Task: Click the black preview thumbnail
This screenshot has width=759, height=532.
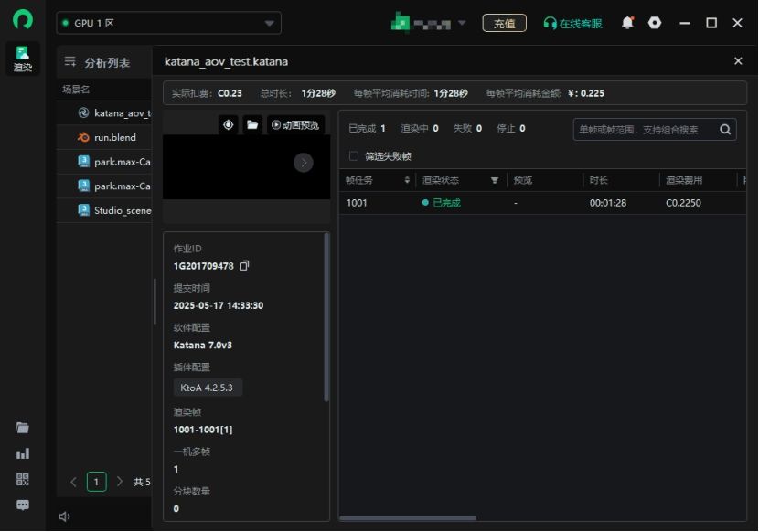Action: [x=246, y=167]
